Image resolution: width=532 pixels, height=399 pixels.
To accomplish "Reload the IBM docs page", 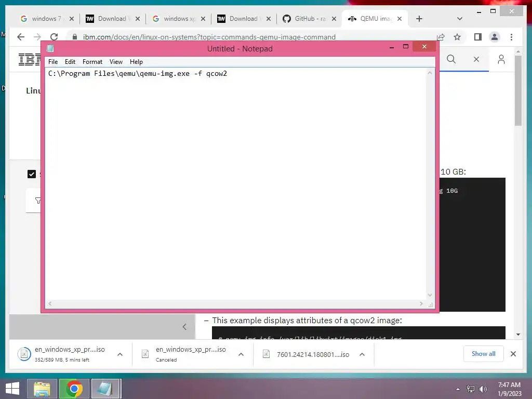I will point(54,37).
